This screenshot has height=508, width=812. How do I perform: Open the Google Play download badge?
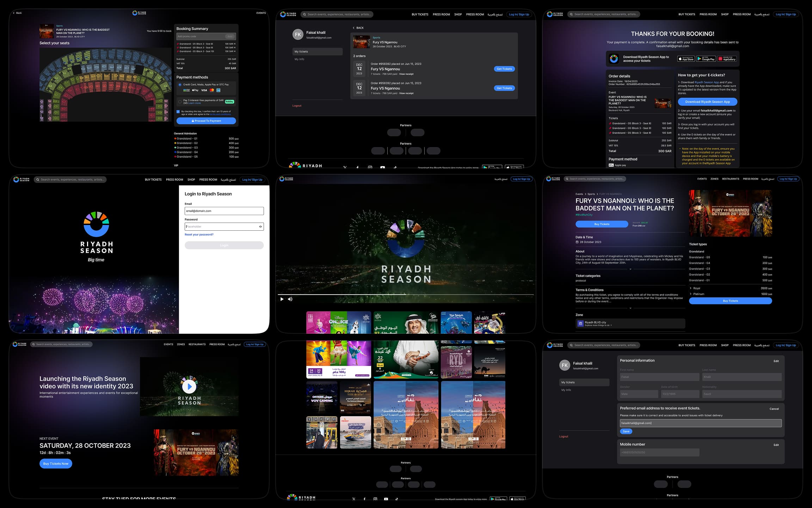(706, 59)
